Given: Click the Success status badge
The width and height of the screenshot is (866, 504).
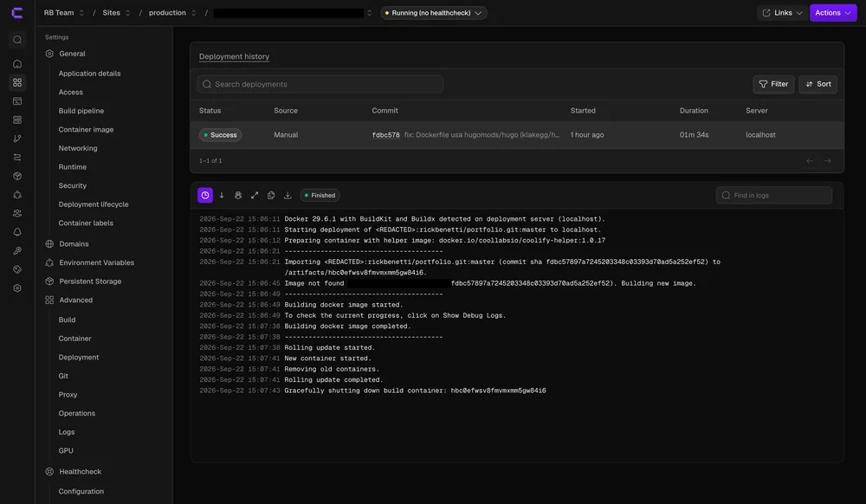Looking at the screenshot, I should tap(220, 135).
